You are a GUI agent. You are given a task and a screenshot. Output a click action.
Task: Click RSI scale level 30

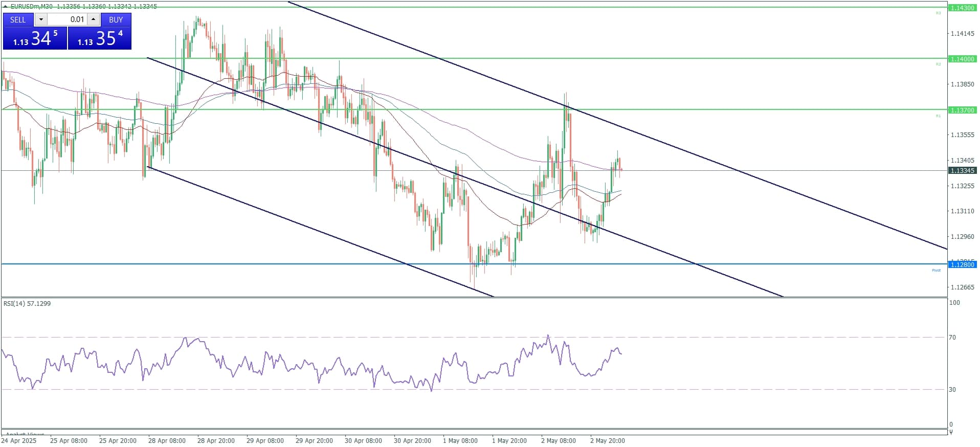pyautogui.click(x=952, y=389)
